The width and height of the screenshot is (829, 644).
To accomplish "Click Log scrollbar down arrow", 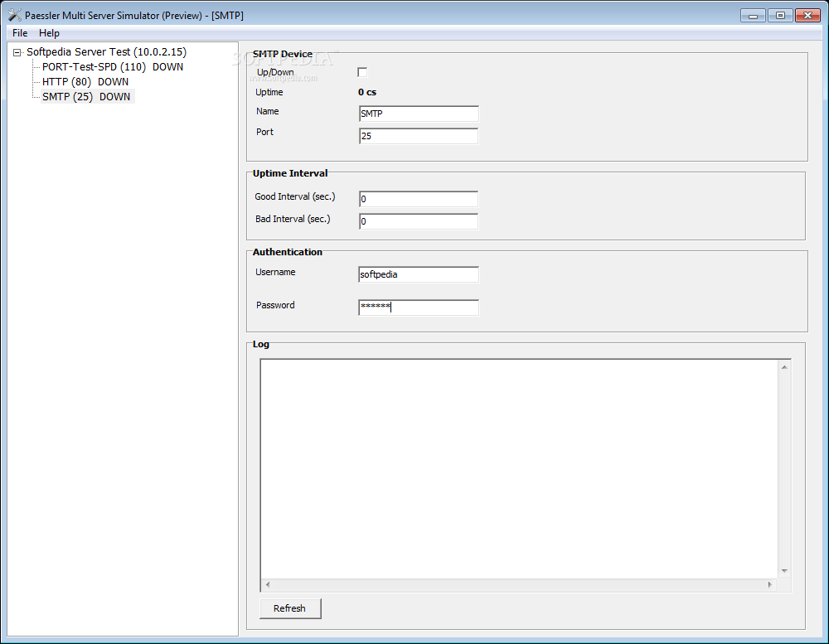I will click(x=784, y=571).
